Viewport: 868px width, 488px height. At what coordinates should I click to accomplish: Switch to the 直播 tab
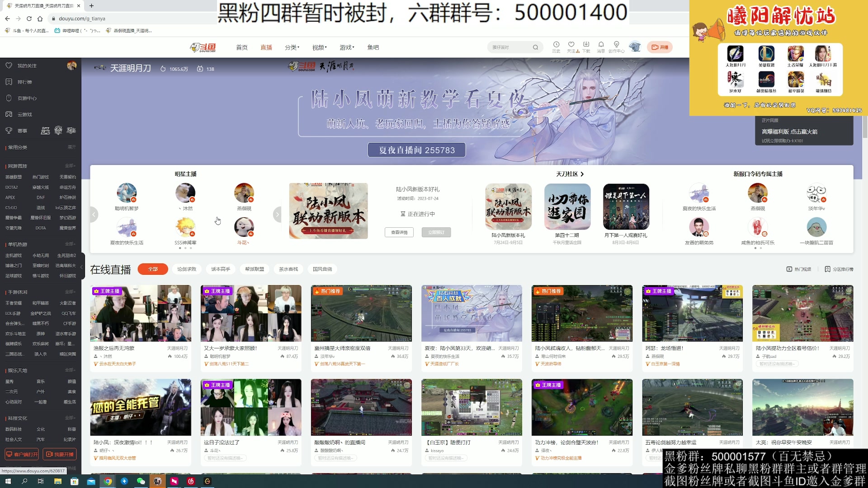coord(266,47)
